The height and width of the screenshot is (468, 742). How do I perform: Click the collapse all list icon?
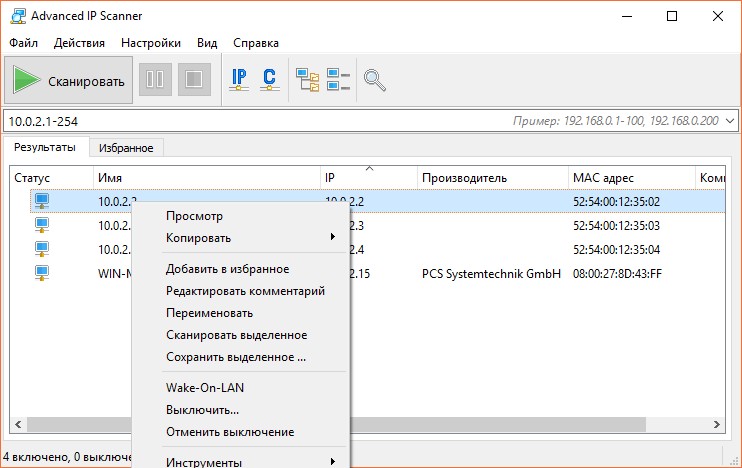tap(338, 79)
